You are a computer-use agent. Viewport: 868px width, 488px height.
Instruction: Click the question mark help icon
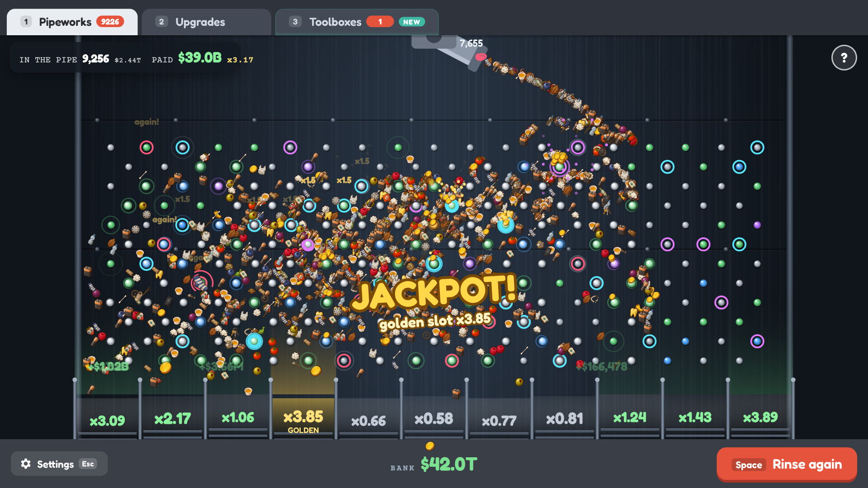pos(844,57)
